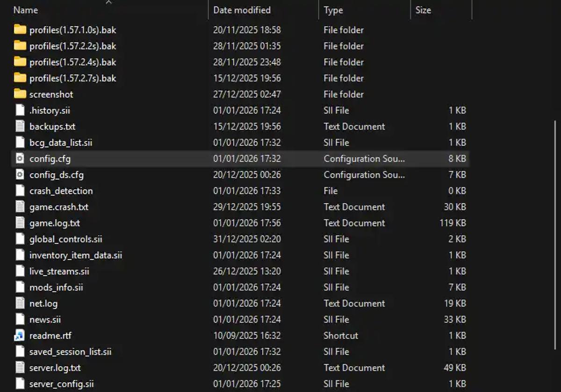Select the profiles(1.57.2.7s).bak folder icon

(20, 78)
